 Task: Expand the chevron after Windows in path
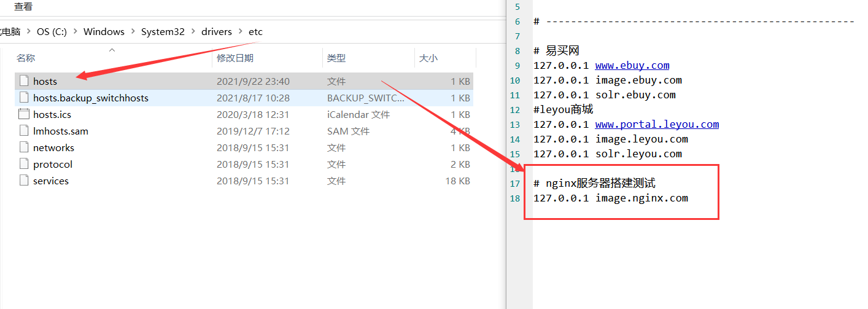(x=133, y=31)
